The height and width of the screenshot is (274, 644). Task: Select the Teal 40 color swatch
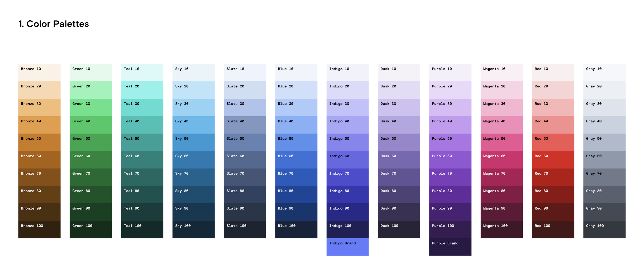(x=142, y=124)
